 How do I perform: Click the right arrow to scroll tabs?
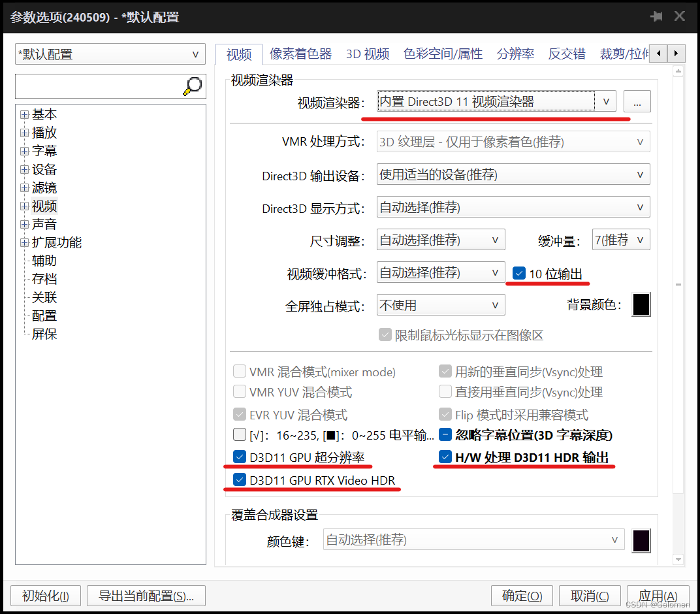[x=676, y=54]
